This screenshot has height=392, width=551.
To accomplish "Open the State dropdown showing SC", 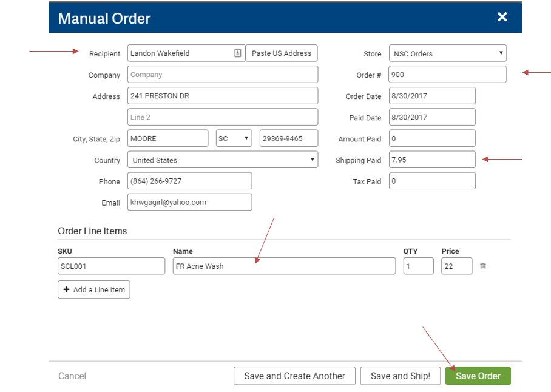I will (x=234, y=138).
